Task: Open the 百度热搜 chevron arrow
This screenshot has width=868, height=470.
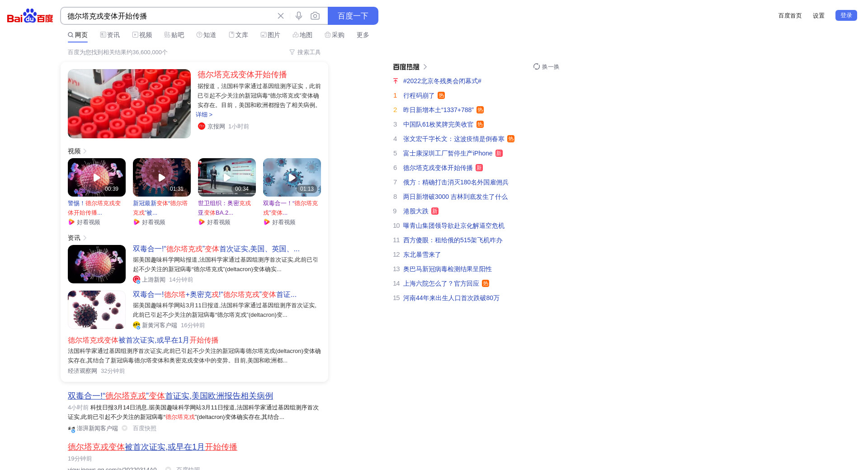Action: coord(425,67)
